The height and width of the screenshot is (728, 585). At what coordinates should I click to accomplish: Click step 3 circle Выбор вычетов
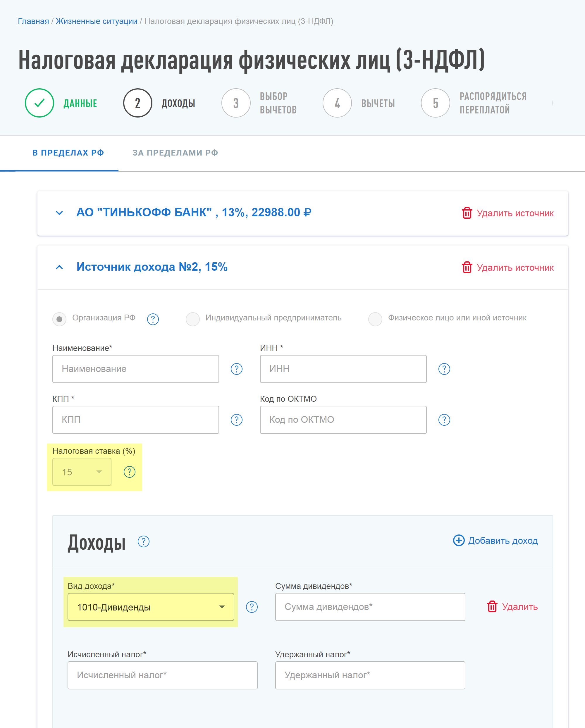(x=236, y=103)
